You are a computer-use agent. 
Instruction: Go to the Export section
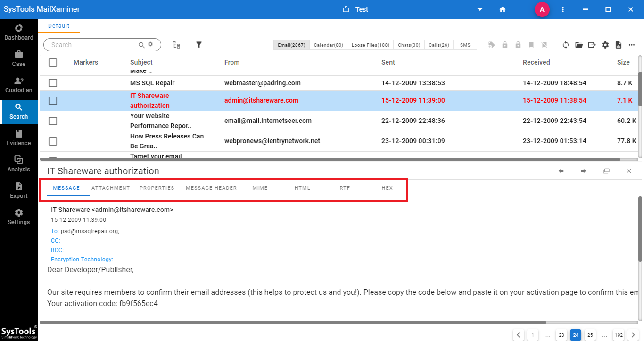point(19,190)
